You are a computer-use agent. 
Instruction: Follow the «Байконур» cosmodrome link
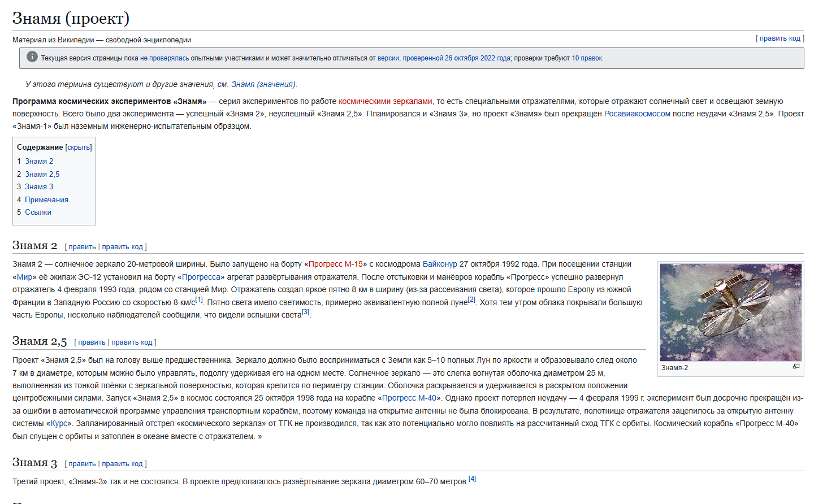click(x=440, y=264)
